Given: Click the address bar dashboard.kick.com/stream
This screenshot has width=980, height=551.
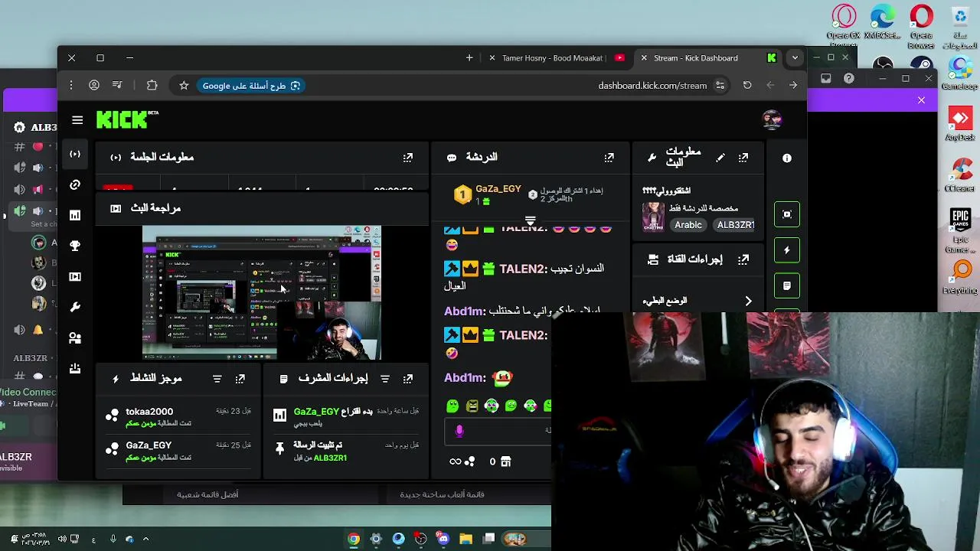Looking at the screenshot, I should 652,86.
